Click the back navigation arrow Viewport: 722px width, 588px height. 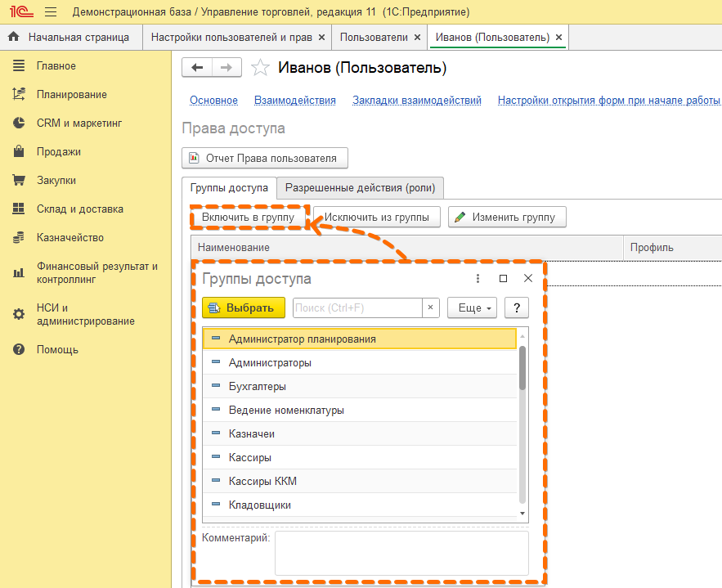click(x=196, y=68)
